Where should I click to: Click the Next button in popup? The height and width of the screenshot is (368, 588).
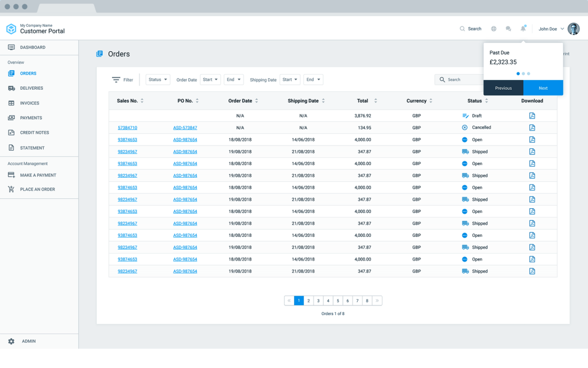point(543,88)
